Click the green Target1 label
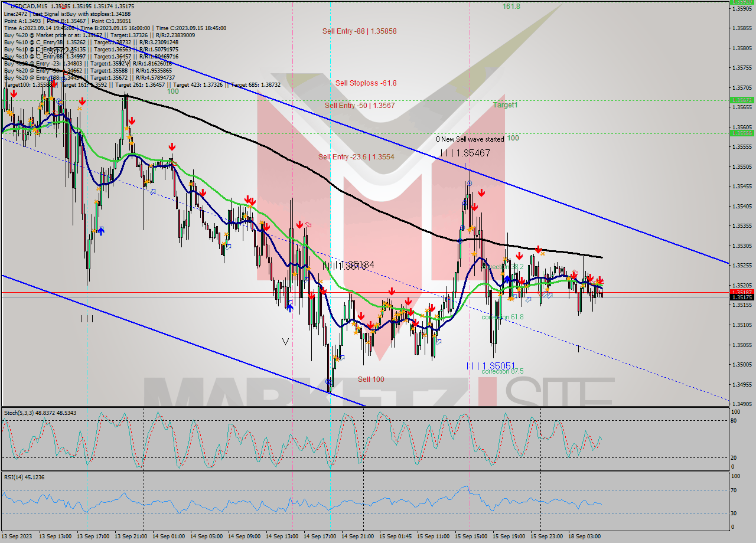 tap(506, 104)
